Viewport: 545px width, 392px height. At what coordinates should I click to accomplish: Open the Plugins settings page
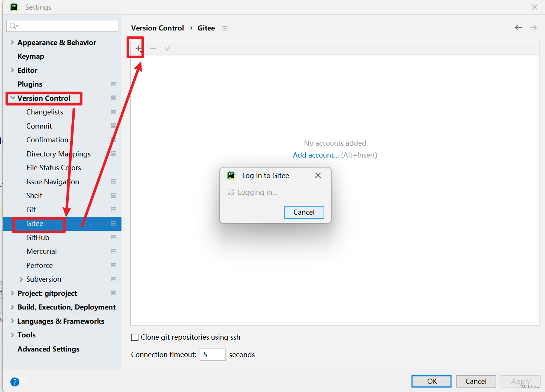pyautogui.click(x=30, y=84)
